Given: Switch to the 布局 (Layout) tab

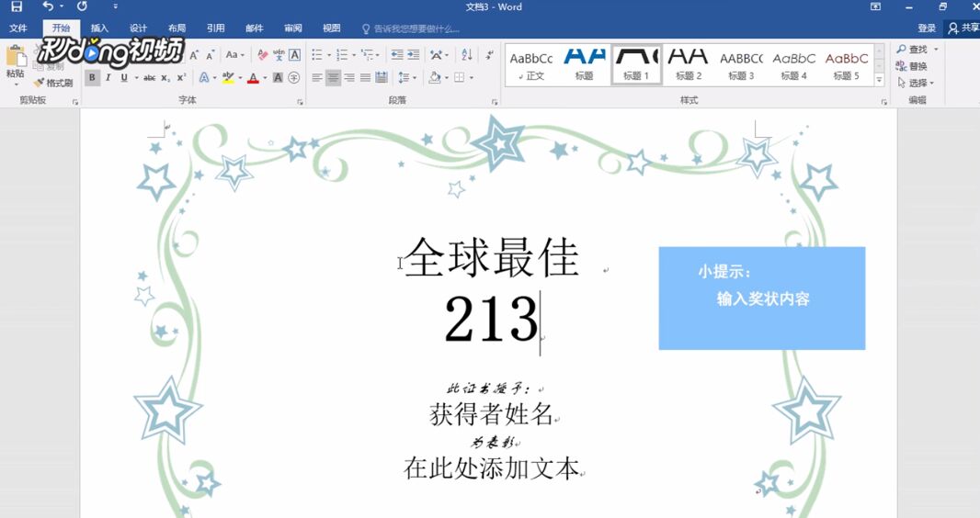Looking at the screenshot, I should (x=177, y=28).
